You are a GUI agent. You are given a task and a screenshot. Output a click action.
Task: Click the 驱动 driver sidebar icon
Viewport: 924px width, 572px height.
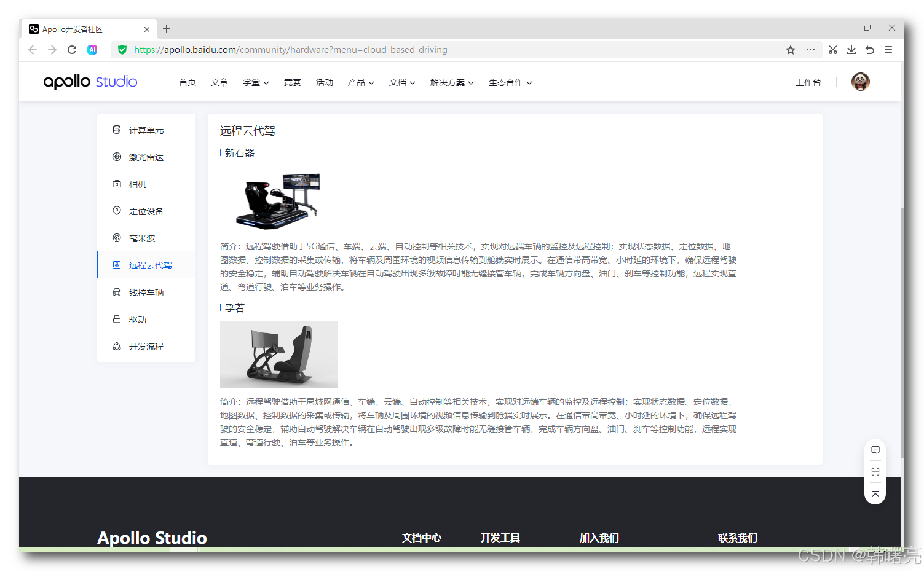point(117,319)
